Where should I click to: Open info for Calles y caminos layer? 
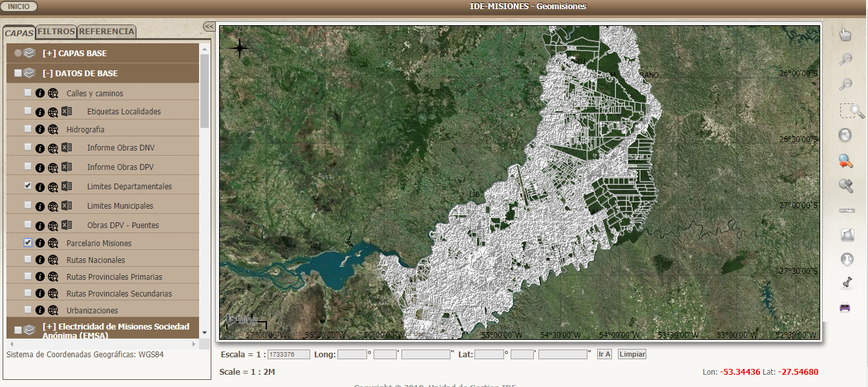click(x=39, y=93)
